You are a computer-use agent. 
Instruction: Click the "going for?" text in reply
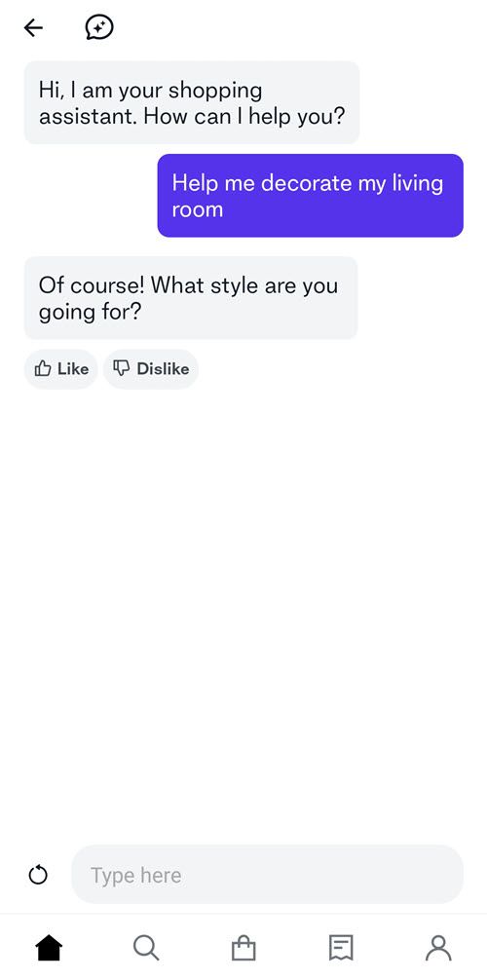tap(90, 312)
